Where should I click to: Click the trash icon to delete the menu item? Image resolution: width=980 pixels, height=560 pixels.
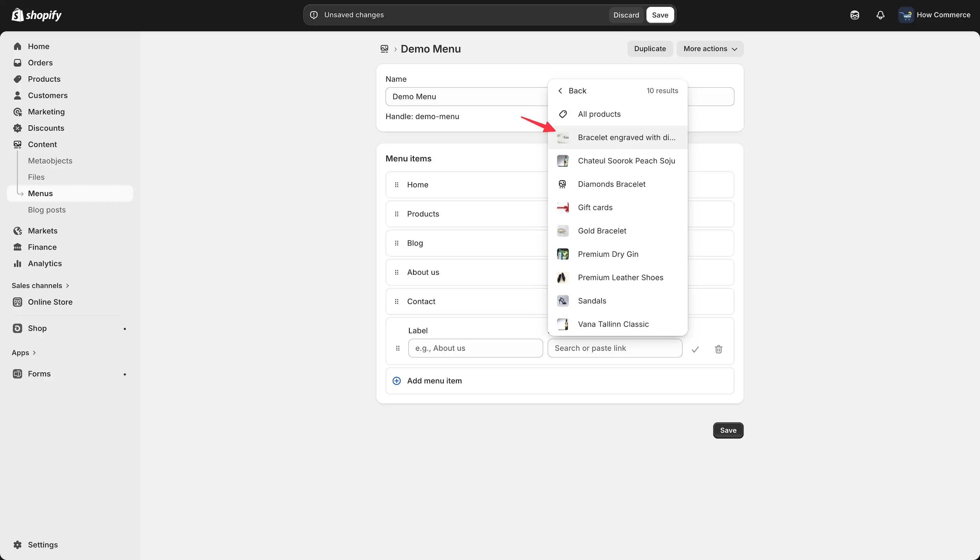pyautogui.click(x=718, y=349)
